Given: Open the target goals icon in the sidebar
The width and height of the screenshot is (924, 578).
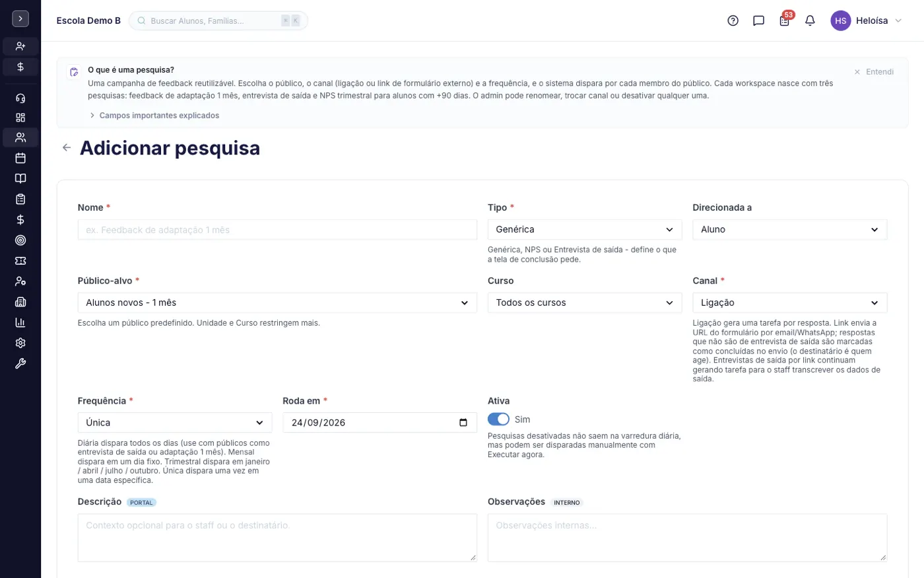Looking at the screenshot, I should tap(20, 240).
